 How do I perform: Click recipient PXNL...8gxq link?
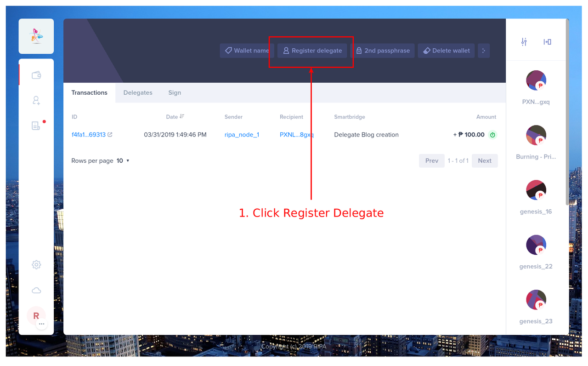(x=297, y=135)
